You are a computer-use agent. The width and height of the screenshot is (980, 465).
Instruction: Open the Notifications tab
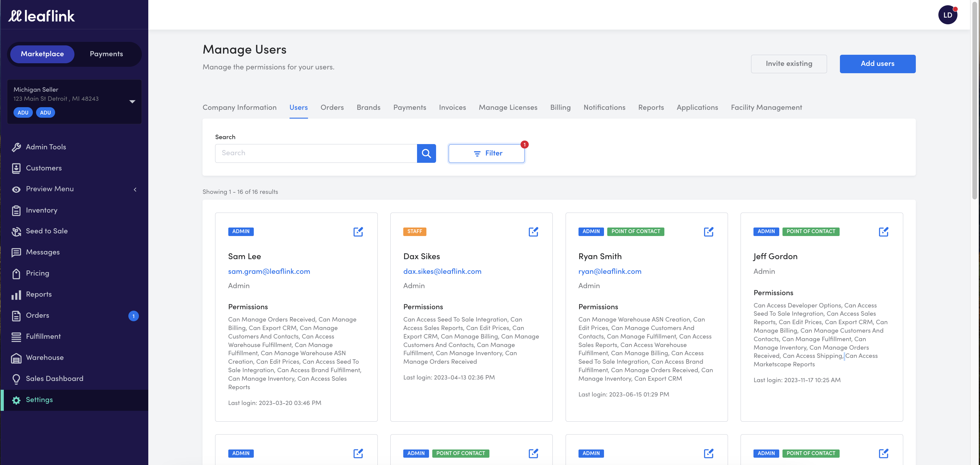(604, 107)
